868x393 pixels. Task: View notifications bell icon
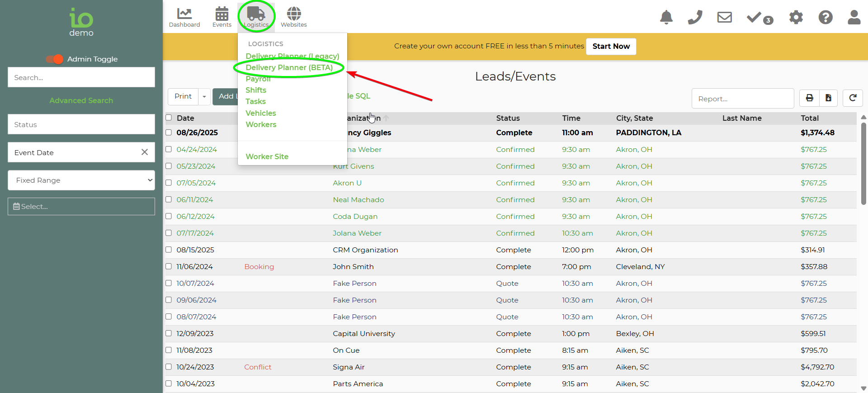tap(666, 18)
